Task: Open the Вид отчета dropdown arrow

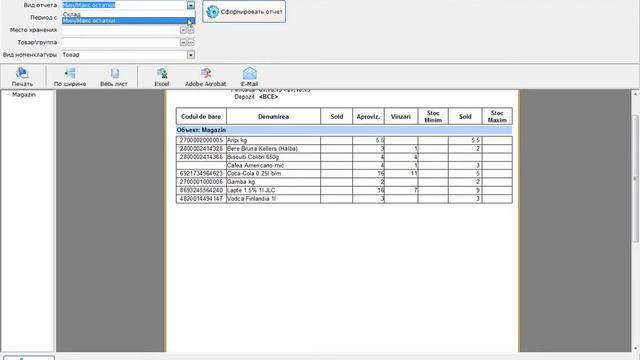Action: tap(191, 5)
